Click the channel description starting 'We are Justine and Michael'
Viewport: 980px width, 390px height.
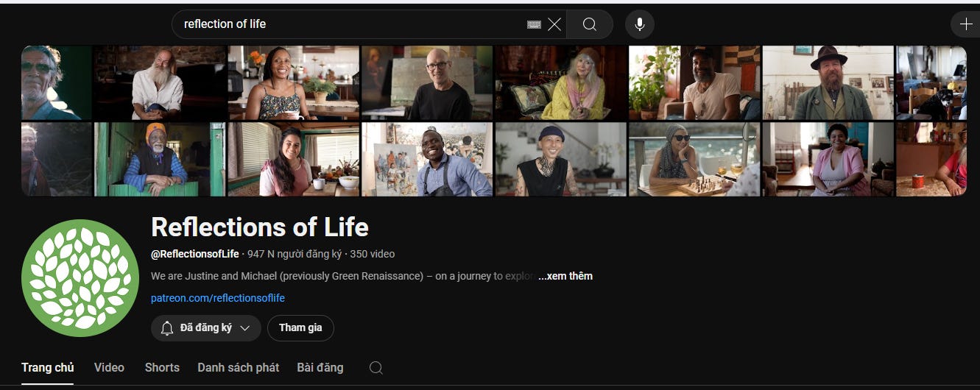point(344,276)
